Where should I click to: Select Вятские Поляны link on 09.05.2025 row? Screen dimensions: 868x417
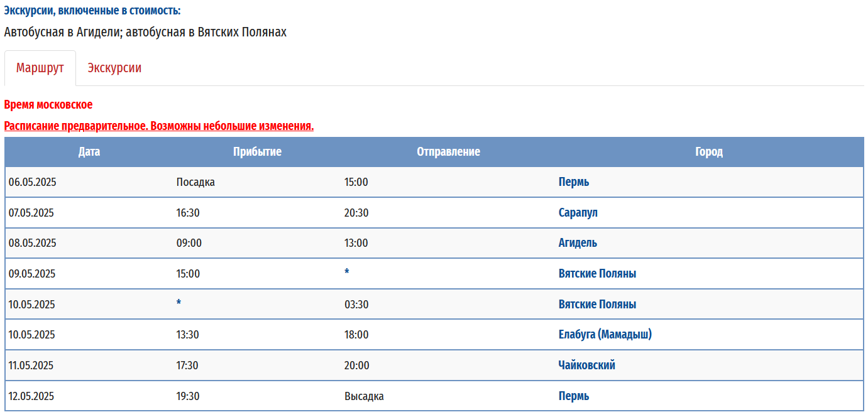597,274
